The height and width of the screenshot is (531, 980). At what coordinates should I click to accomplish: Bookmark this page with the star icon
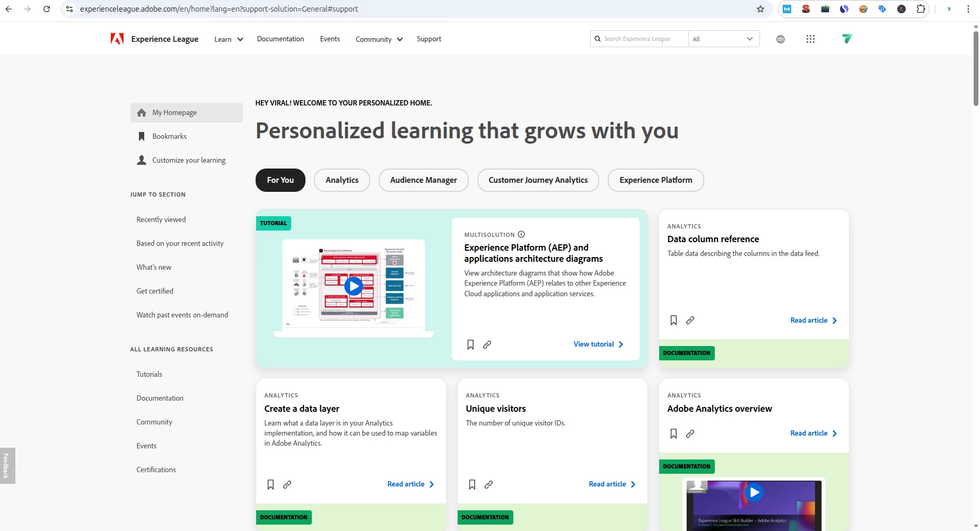coord(760,9)
